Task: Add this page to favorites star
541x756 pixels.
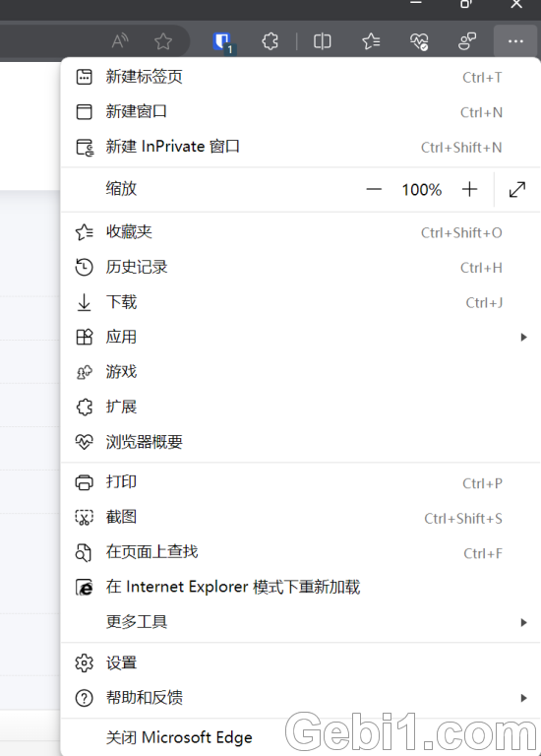Action: [x=163, y=41]
